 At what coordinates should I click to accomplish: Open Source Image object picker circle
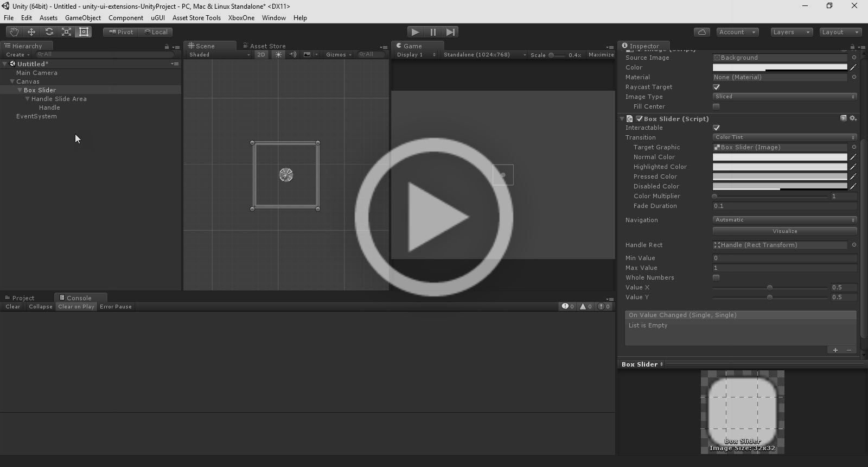pyautogui.click(x=854, y=58)
